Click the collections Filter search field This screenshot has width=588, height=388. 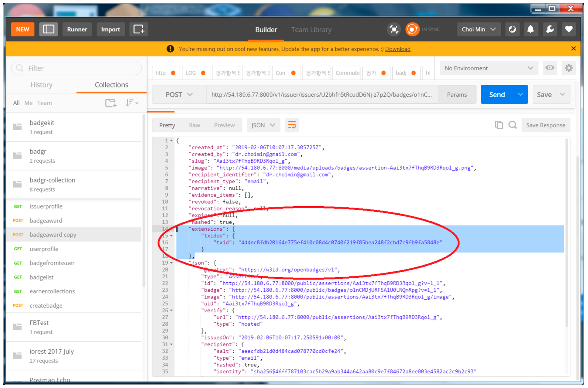[x=76, y=68]
